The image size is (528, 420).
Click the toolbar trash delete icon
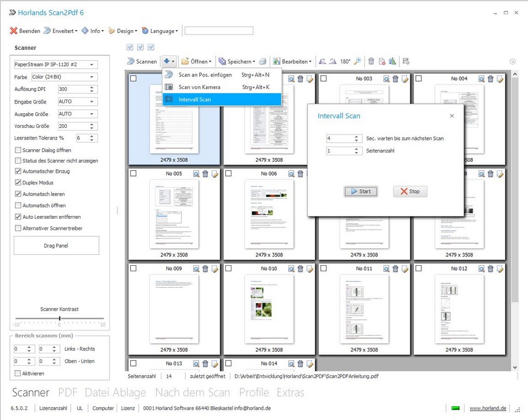(x=371, y=61)
